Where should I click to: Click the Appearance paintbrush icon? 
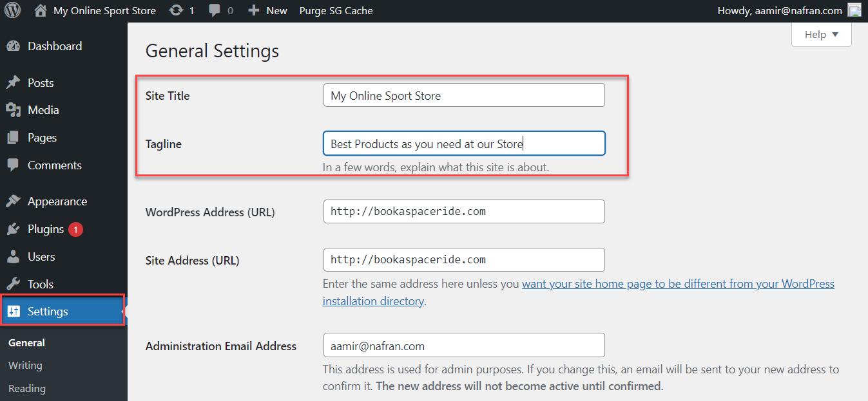tap(13, 201)
